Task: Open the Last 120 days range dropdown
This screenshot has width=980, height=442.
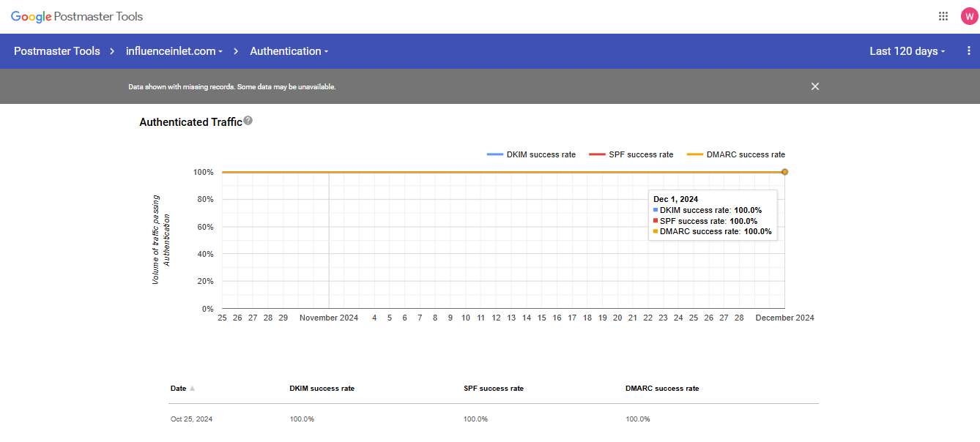Action: pyautogui.click(x=907, y=51)
